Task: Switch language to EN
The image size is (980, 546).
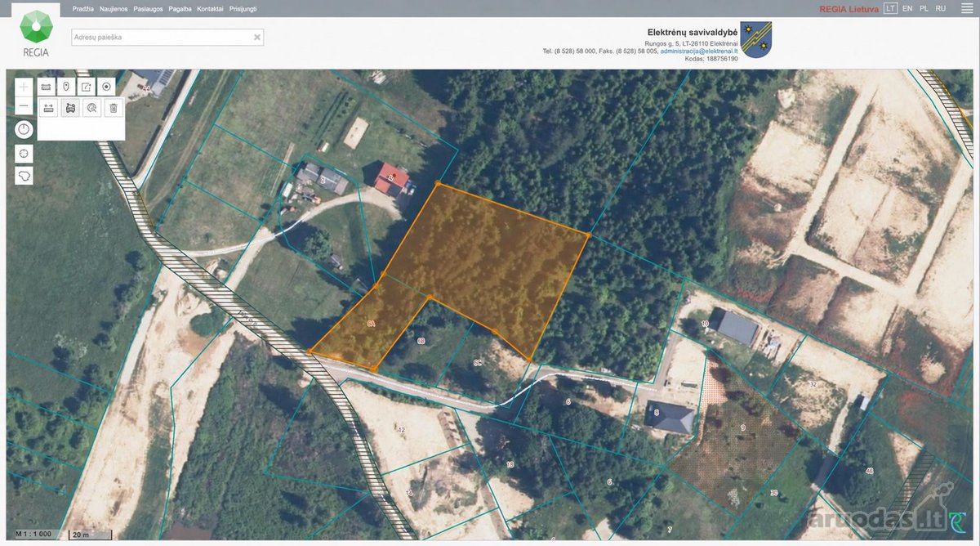Action: pyautogui.click(x=907, y=8)
